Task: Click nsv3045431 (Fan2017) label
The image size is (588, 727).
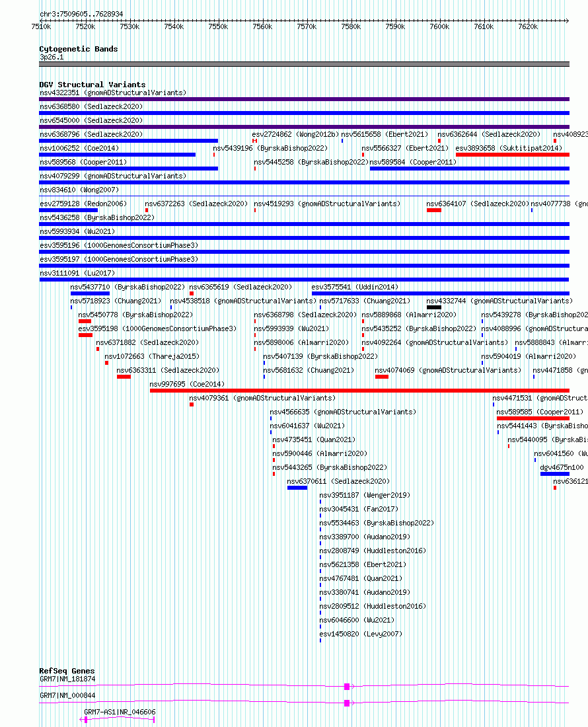Action: 359,510
